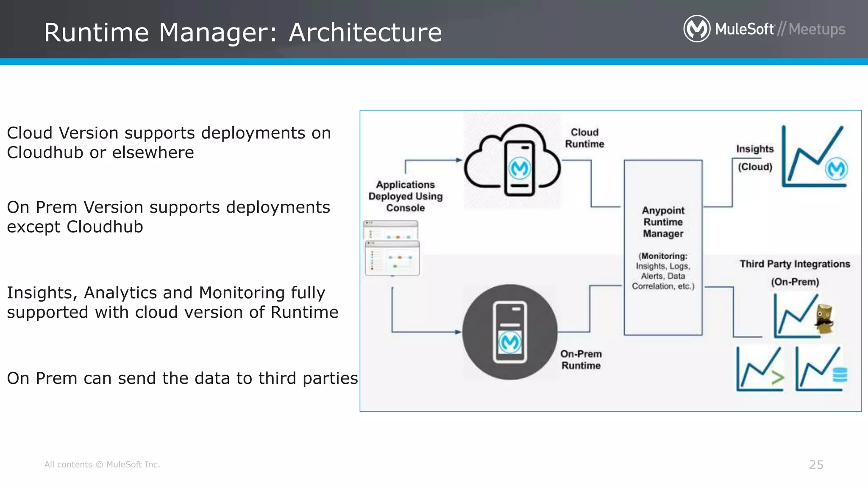Click the Cloud Runtime label
Screen dimensions: 868x488
coord(584,138)
